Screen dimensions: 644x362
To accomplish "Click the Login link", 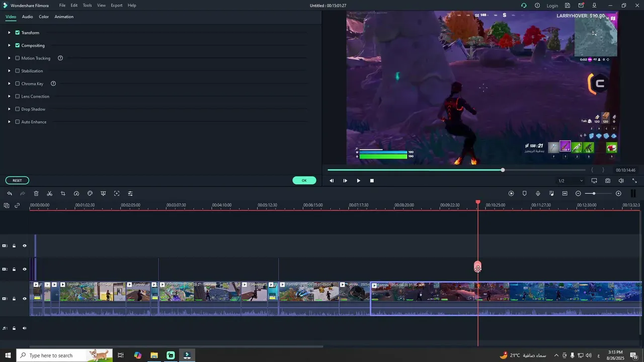I will point(552,6).
